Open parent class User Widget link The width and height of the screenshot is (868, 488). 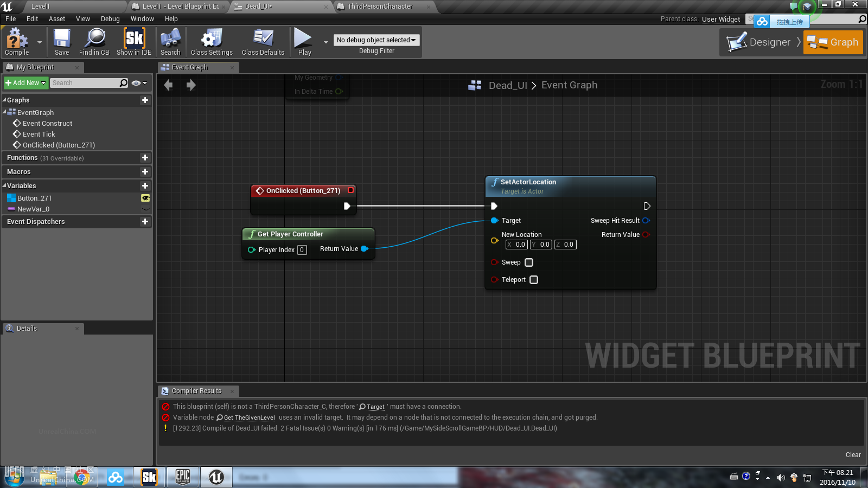click(x=721, y=19)
